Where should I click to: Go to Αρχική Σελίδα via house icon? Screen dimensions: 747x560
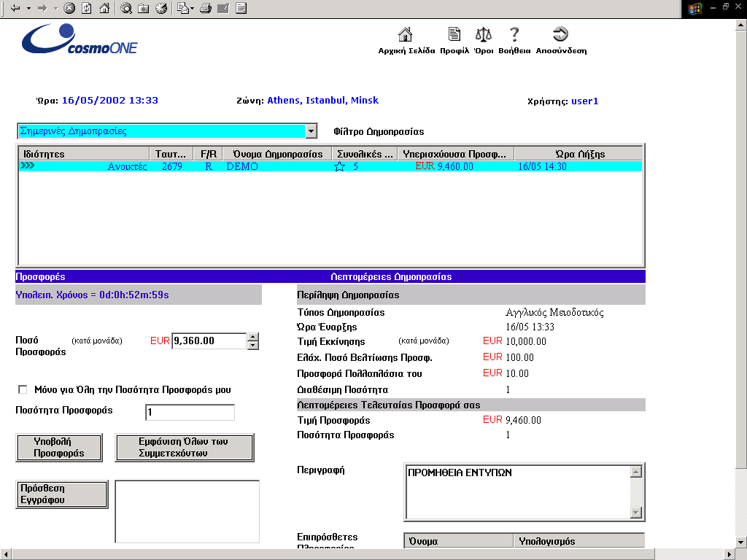point(406,34)
